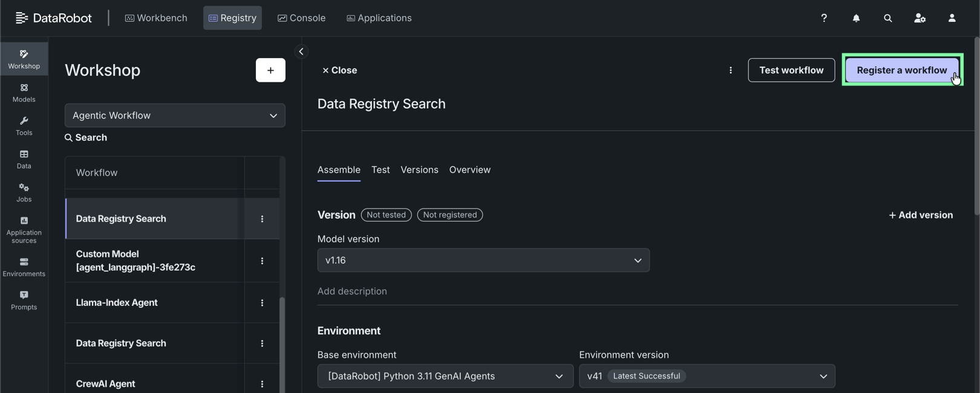Open actions menu for Llama-Index Agent

[x=262, y=303]
